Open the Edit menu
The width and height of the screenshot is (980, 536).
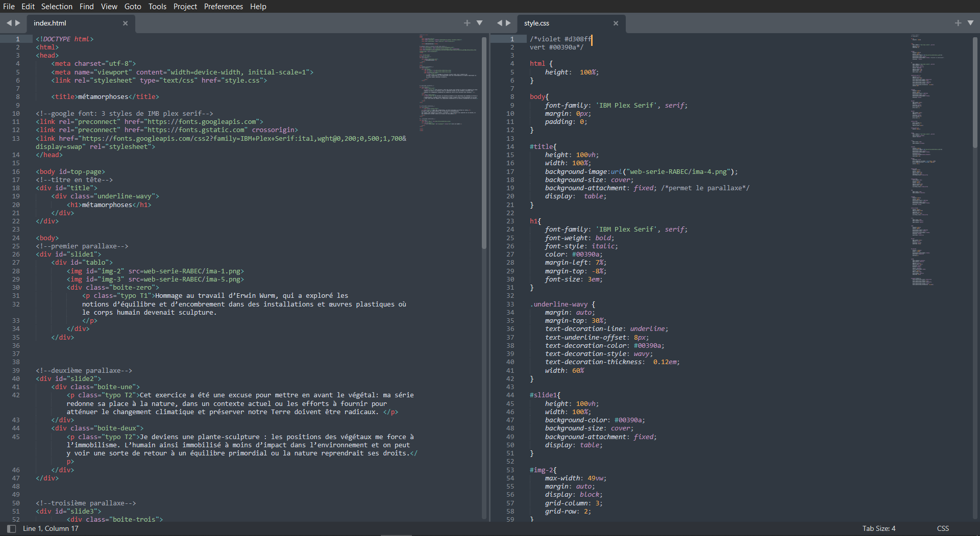tap(28, 6)
